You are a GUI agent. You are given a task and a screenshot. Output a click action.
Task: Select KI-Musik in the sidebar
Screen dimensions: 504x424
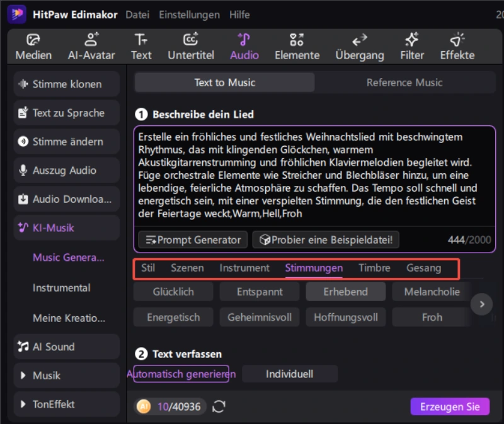point(67,227)
